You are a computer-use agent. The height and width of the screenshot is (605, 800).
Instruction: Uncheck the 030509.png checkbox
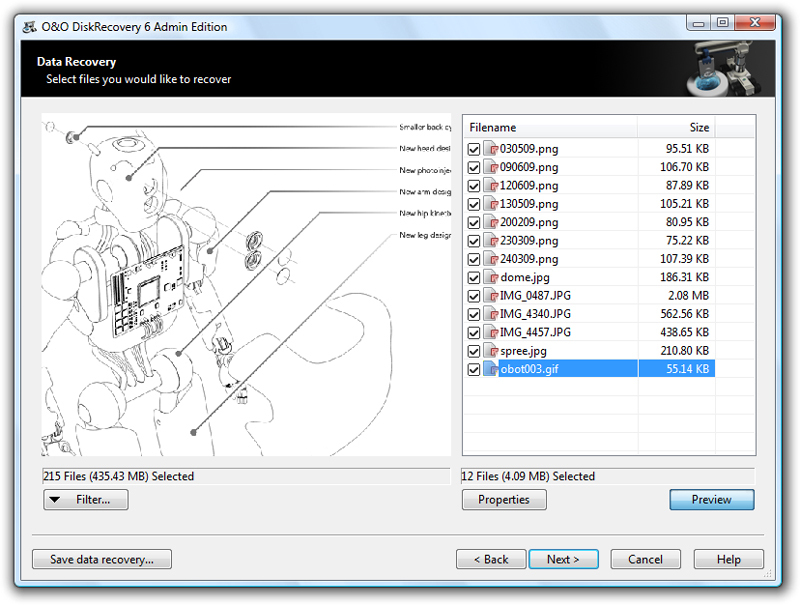click(473, 149)
